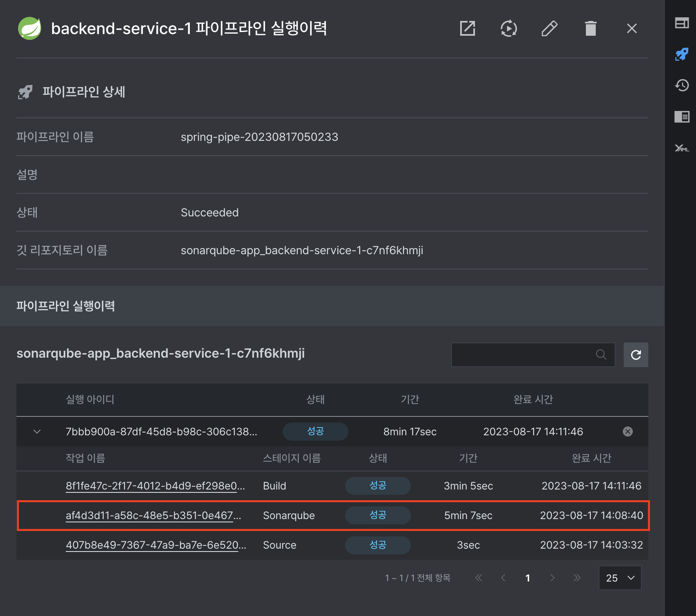The image size is (696, 616).
Task: Click the Source stage name
Action: click(279, 545)
